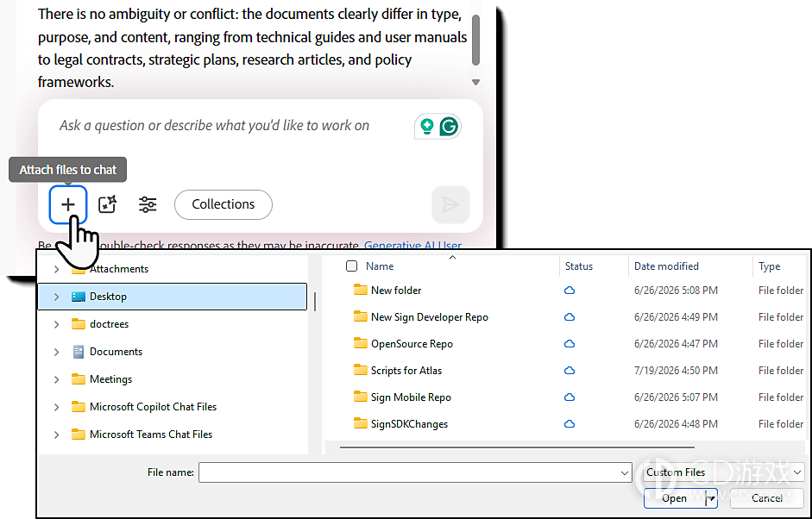Click the Cancel button
The height and width of the screenshot is (519, 812).
(x=767, y=498)
